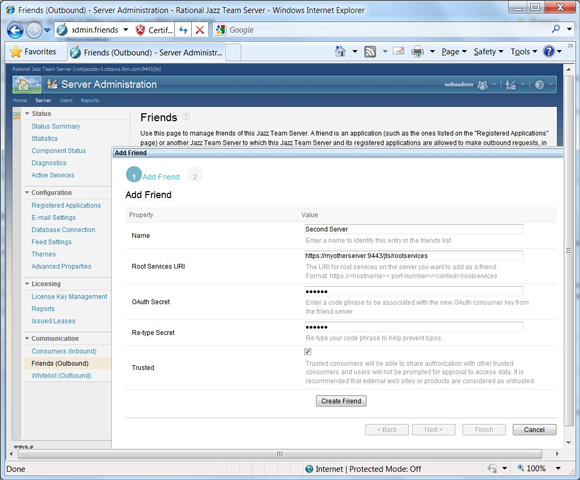Click the browser Forward arrow button
This screenshot has width=580, height=480.
[x=34, y=30]
